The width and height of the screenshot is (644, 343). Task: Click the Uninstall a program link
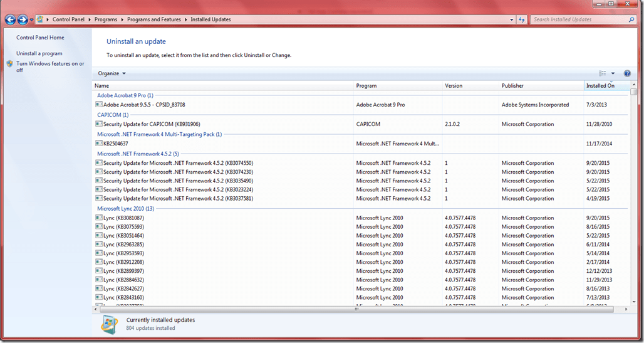[x=39, y=54]
